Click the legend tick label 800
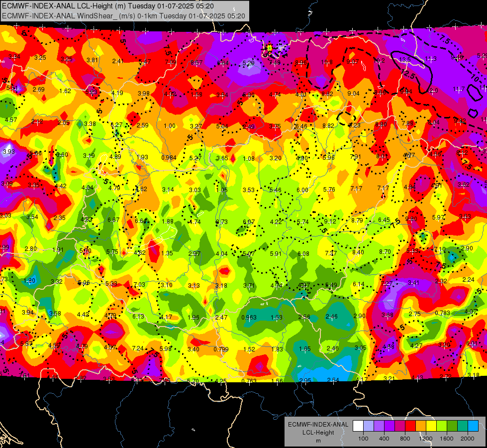This screenshot has width=487, height=448. tap(405, 439)
